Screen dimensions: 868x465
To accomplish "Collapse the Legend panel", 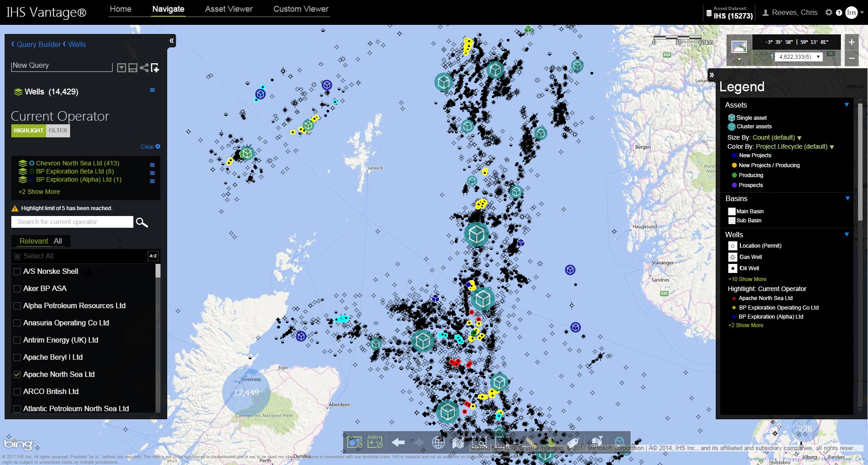I will pyautogui.click(x=712, y=75).
